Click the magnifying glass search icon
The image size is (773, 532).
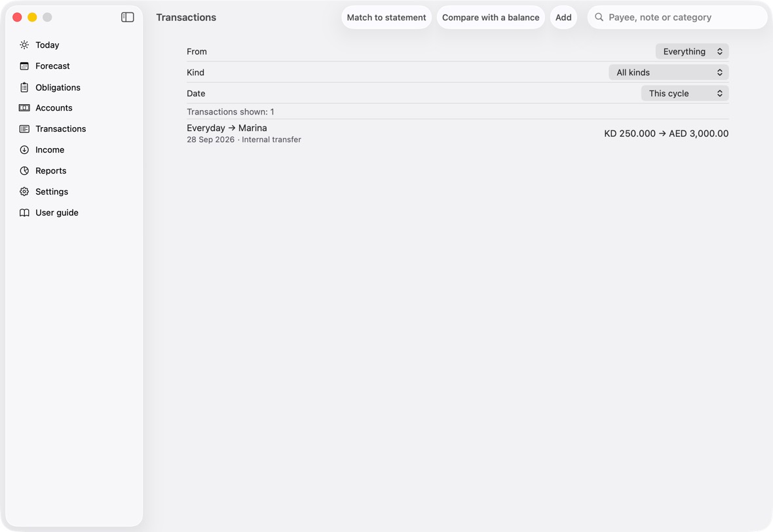click(x=599, y=17)
